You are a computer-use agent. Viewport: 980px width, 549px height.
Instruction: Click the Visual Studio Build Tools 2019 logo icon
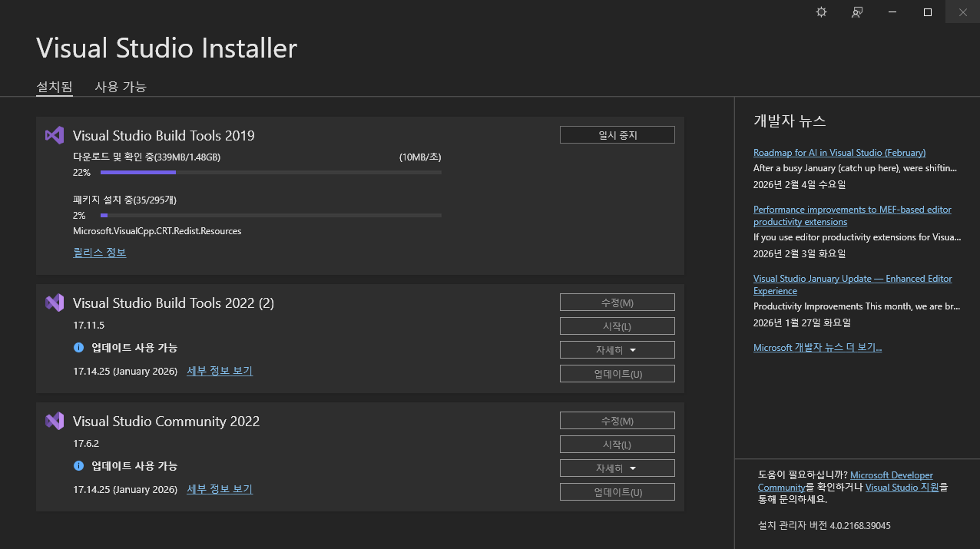click(x=55, y=136)
